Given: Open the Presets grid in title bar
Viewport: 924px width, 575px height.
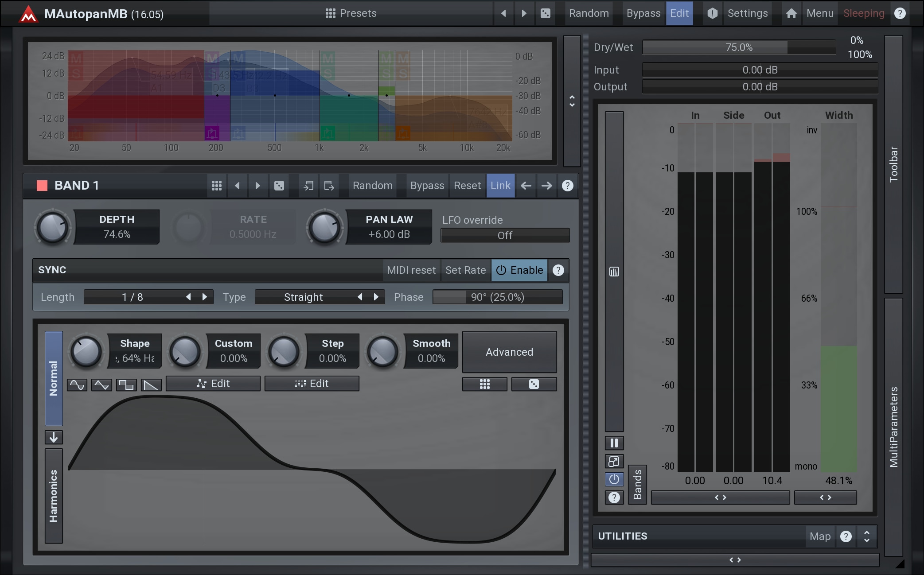Looking at the screenshot, I should tap(351, 13).
